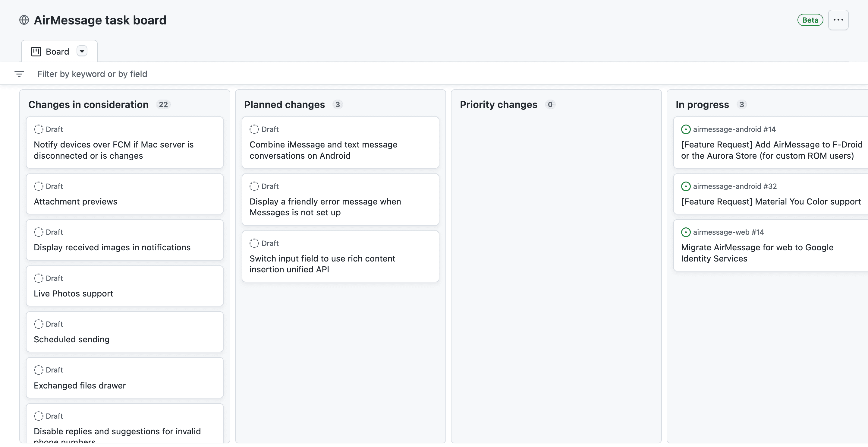Click the draft icon on Disable replies and suggestions card
868x447 pixels.
tap(38, 416)
